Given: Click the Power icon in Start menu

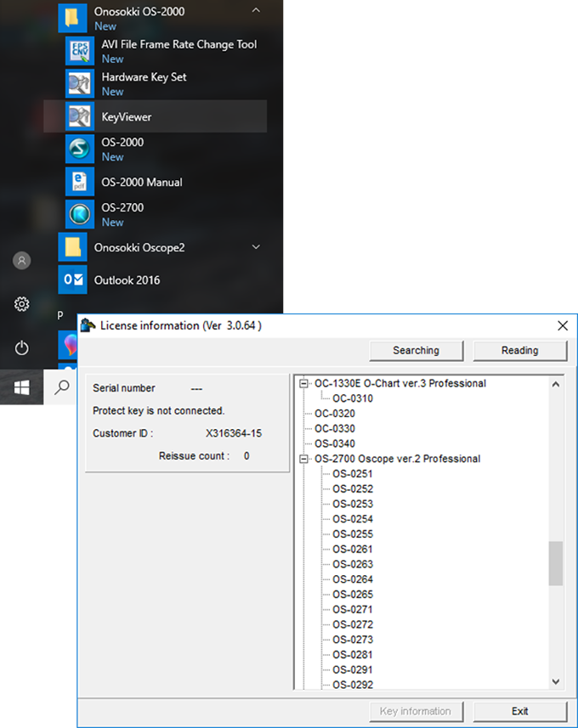Looking at the screenshot, I should pos(21,347).
